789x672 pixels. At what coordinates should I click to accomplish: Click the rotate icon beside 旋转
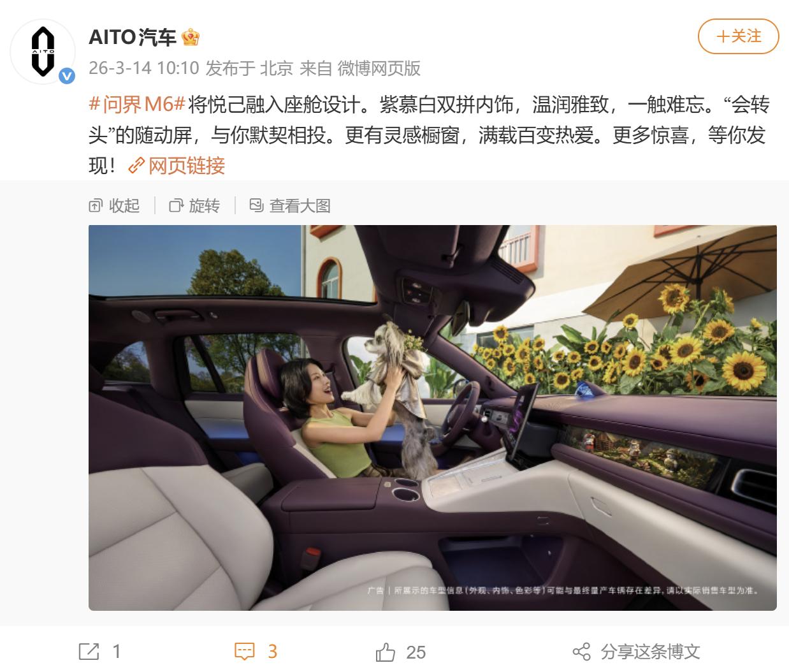(176, 206)
